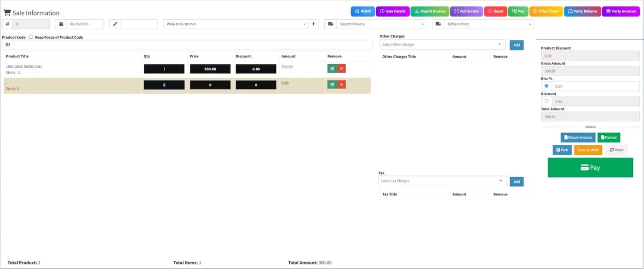The image size is (644, 269).
Task: Switch to Full Screen mode
Action: click(466, 11)
